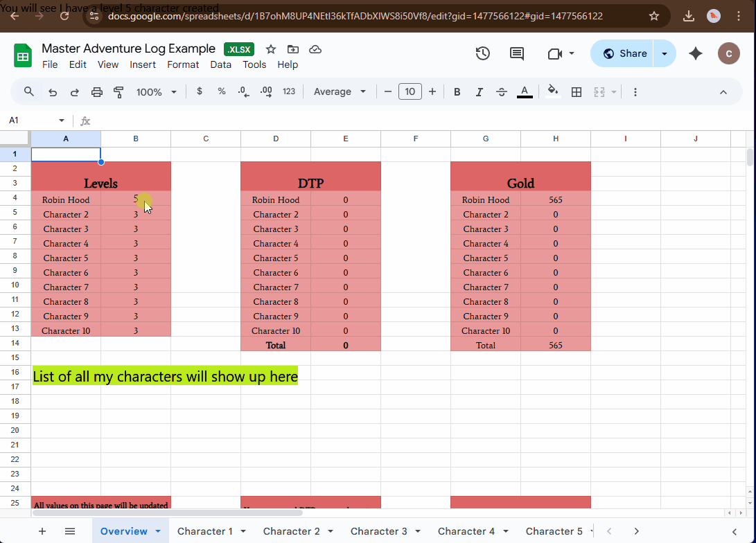Viewport: 756px width, 543px height.
Task: Decrease font size with minus
Action: click(387, 91)
